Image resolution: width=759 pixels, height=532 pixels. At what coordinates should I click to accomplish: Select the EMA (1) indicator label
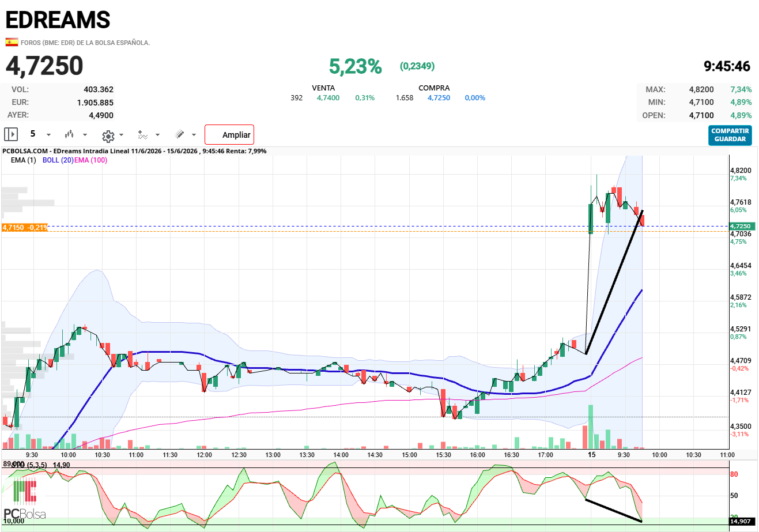[x=23, y=160]
